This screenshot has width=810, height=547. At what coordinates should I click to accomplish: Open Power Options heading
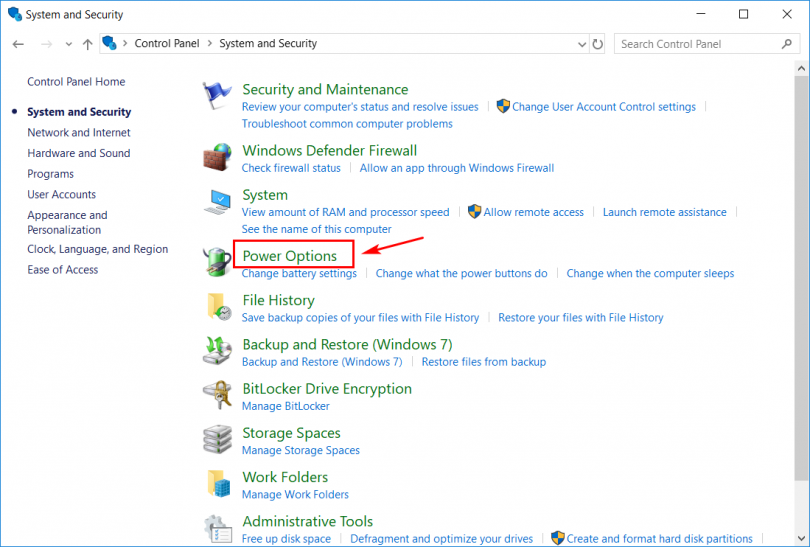(x=290, y=256)
